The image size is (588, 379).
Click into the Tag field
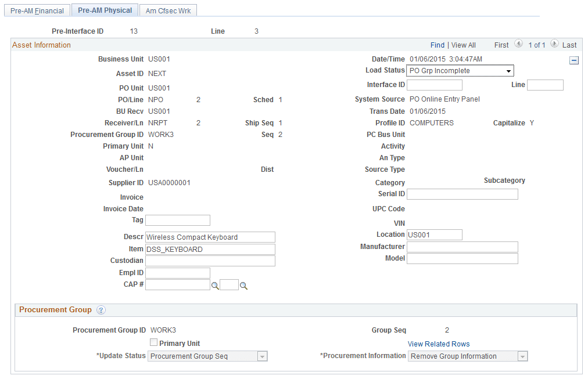(178, 220)
